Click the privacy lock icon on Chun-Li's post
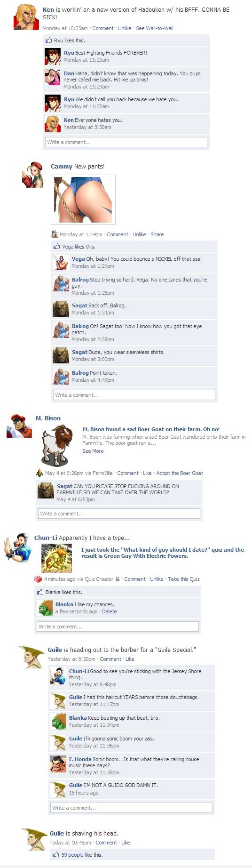252x868 pixels. click(x=118, y=579)
